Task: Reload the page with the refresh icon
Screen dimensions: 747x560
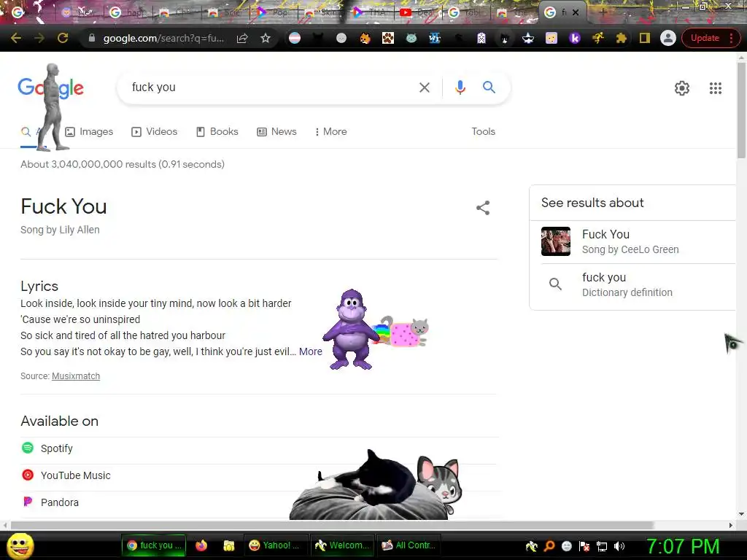Action: tap(63, 38)
